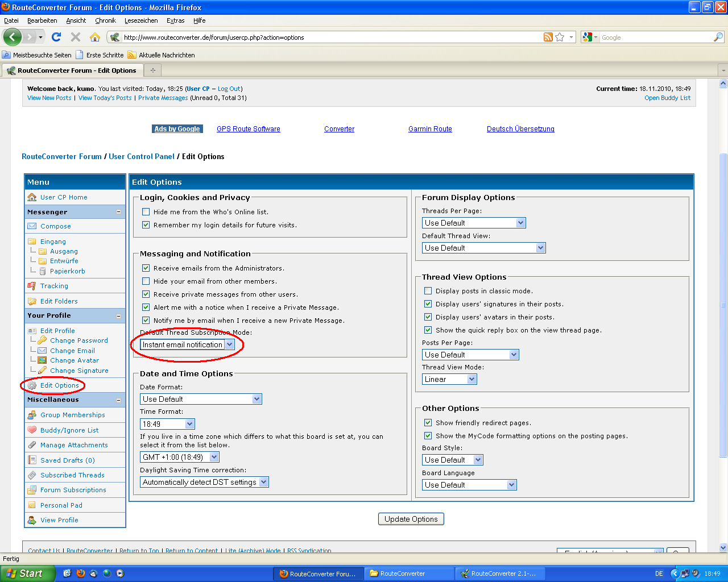Click the Firefox reload page icon
This screenshot has height=582, width=728.
tap(56, 37)
